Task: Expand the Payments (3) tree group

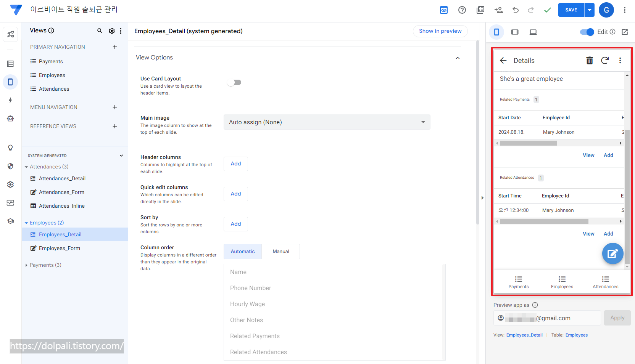Action: [26, 265]
